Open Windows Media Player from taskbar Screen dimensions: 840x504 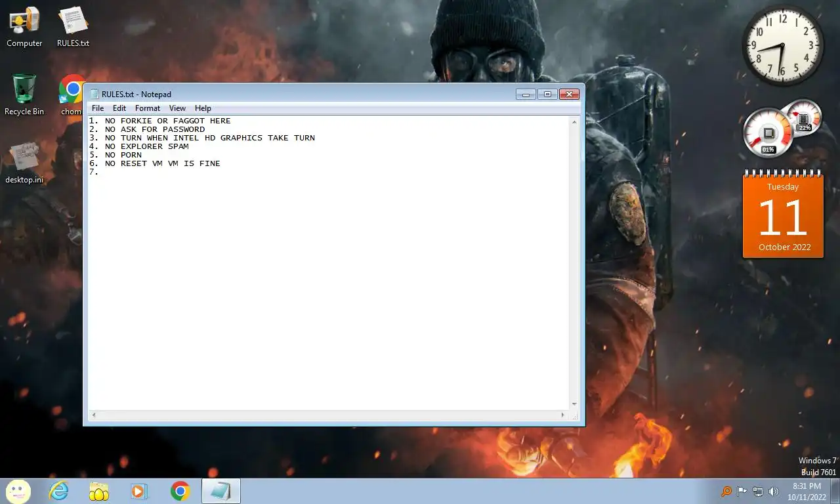click(139, 491)
